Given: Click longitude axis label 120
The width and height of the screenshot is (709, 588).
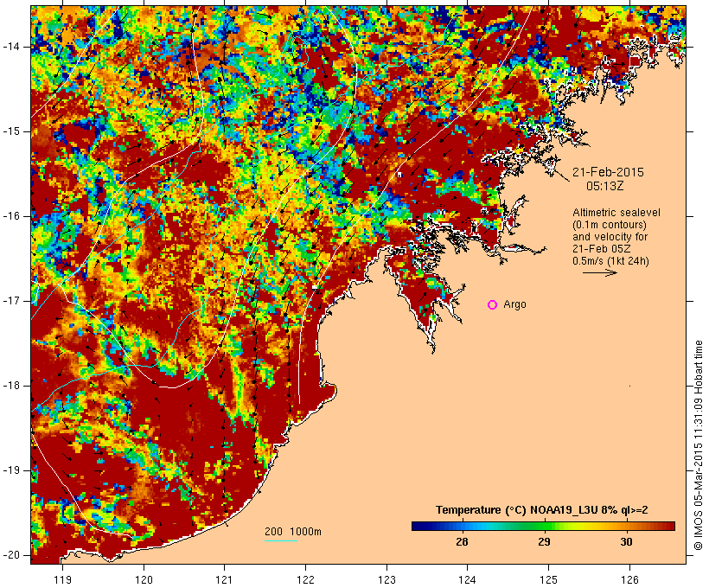Looking at the screenshot, I should 144,580.
